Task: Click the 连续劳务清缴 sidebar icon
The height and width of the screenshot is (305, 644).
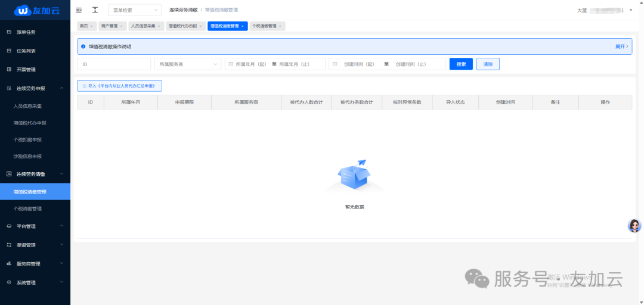Action: (x=9, y=173)
